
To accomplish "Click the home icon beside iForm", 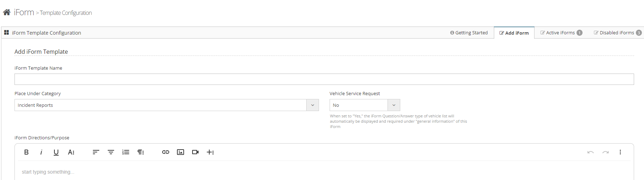I will (7, 12).
